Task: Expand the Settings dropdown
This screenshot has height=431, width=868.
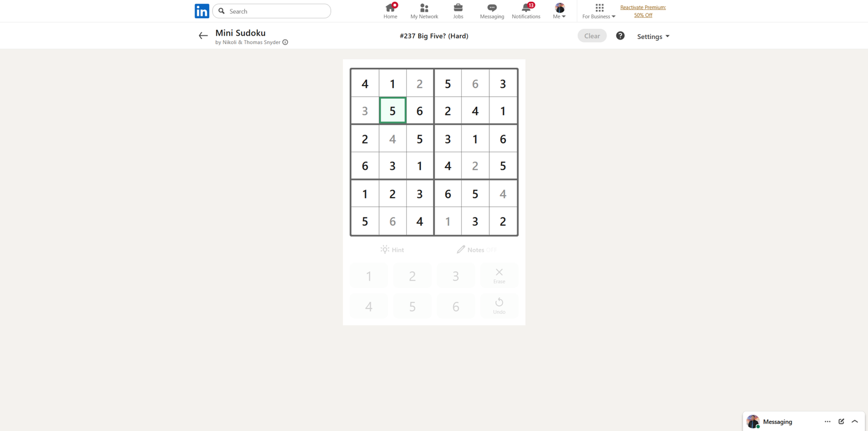Action: coord(653,36)
